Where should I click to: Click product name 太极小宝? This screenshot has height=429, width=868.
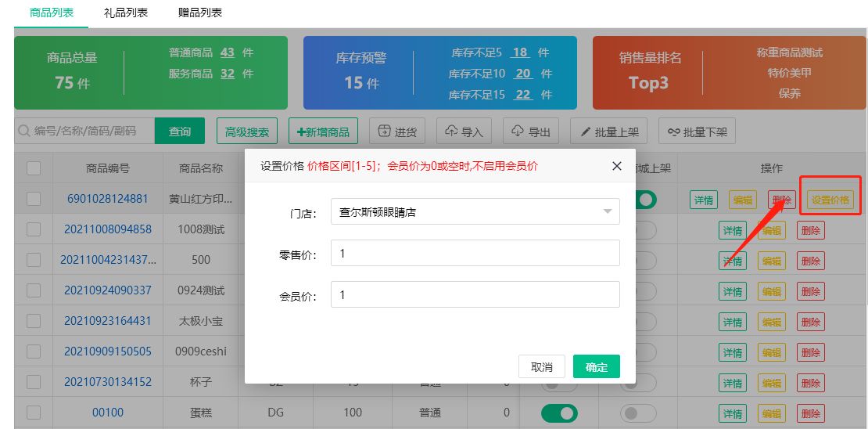[x=201, y=320]
